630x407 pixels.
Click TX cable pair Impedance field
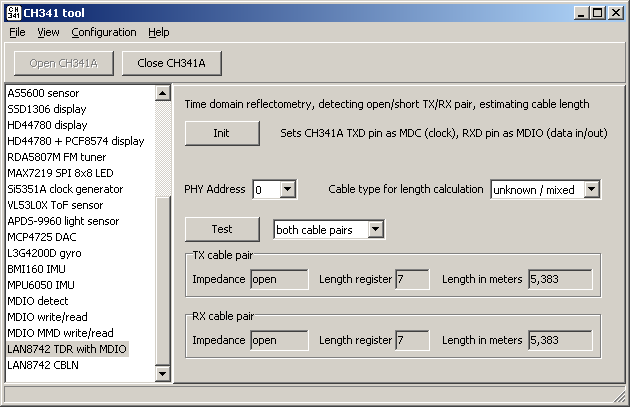click(x=279, y=280)
